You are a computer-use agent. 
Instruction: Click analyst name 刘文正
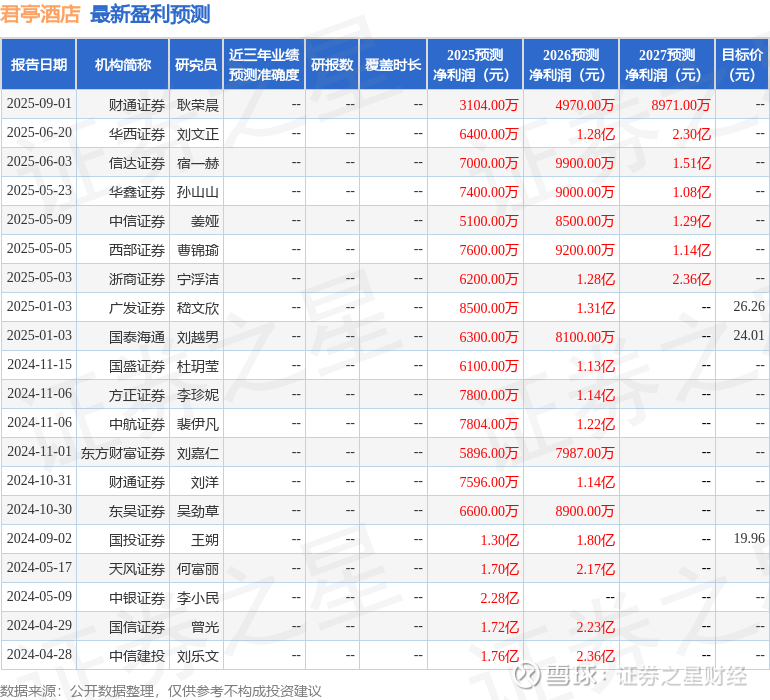point(198,134)
